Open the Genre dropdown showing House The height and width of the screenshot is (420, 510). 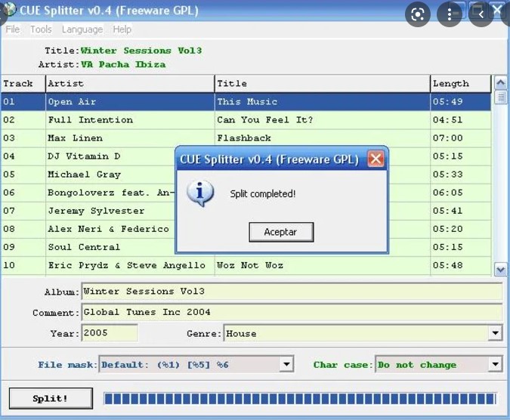[x=496, y=333]
